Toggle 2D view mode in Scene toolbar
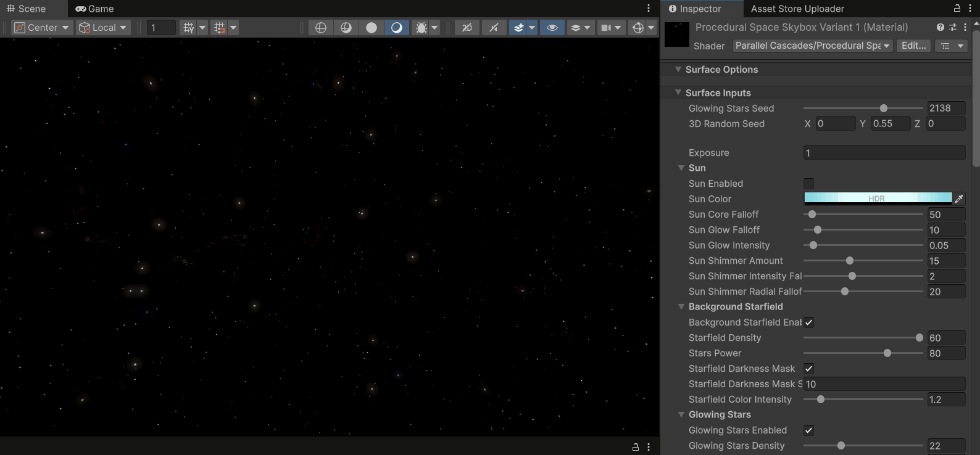Screen dimensions: 980x455 [x=467, y=28]
